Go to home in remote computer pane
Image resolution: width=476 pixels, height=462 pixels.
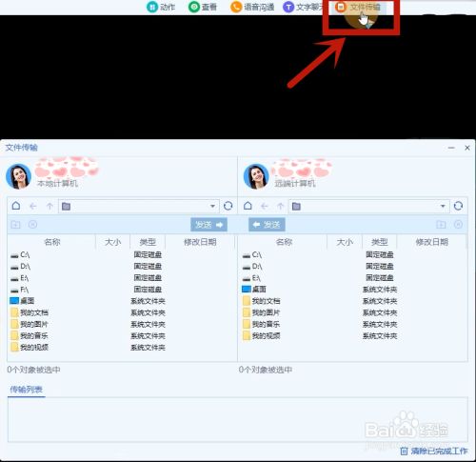click(248, 206)
